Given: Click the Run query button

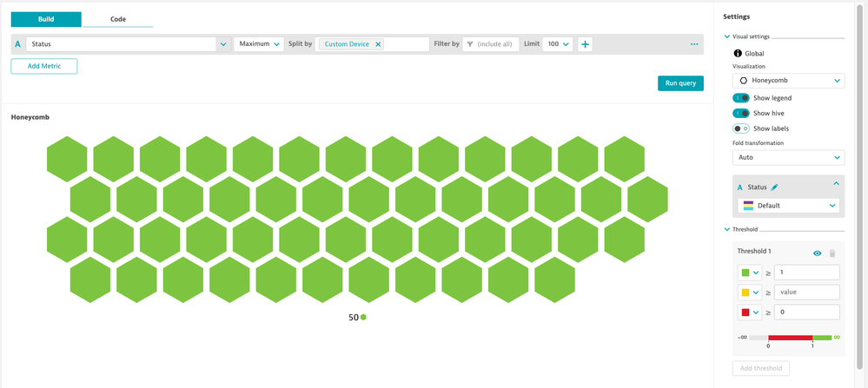Looking at the screenshot, I should click(680, 83).
